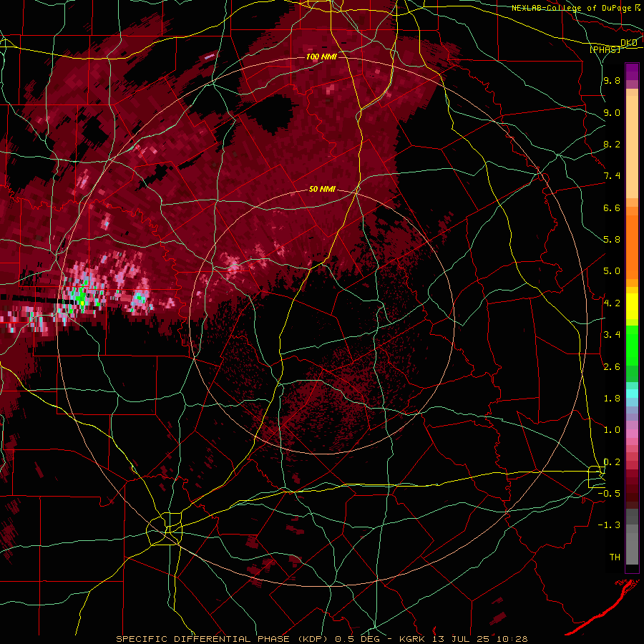Screen dimensions: 644x644
Task: Click the "TH" threshold label on the scale
Action: coord(615,557)
